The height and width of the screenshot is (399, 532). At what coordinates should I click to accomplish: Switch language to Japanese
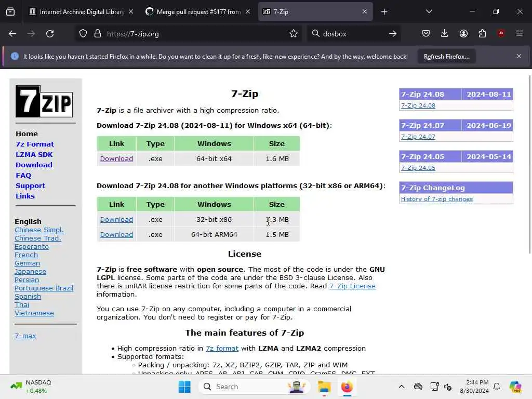30,271
